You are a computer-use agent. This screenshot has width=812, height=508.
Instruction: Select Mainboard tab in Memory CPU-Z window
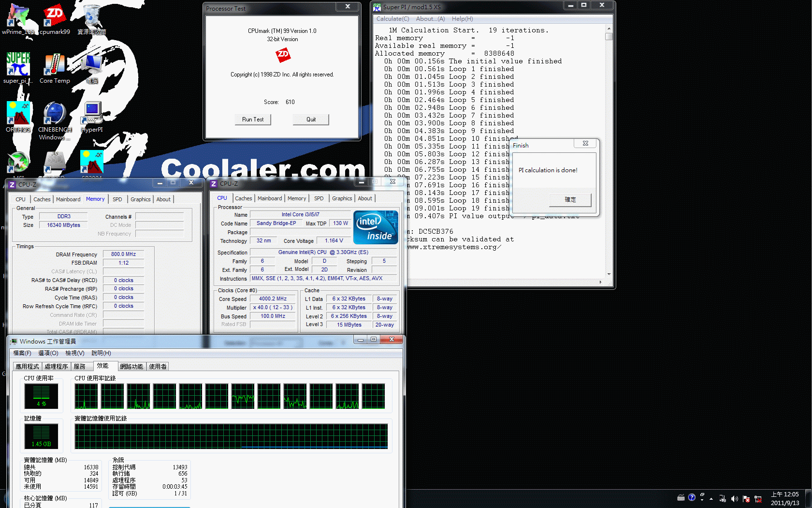[68, 199]
